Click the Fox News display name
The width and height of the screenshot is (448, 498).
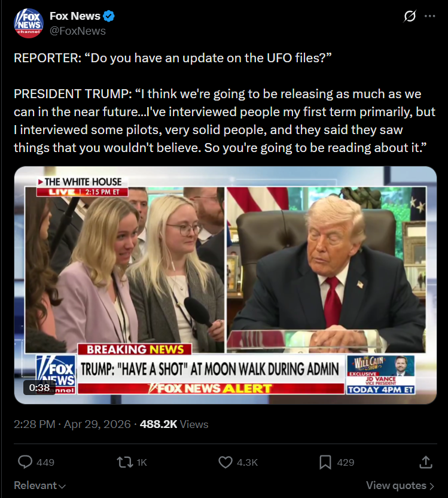(x=75, y=16)
